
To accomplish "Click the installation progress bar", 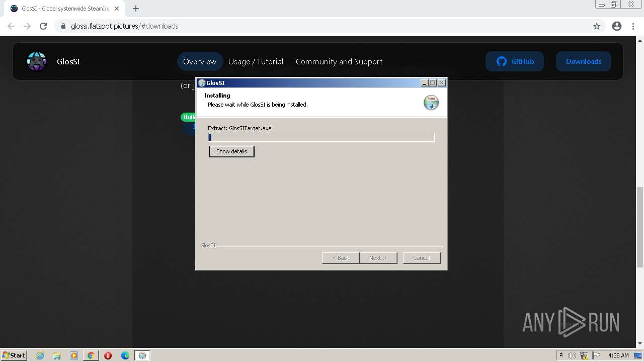I will click(321, 137).
